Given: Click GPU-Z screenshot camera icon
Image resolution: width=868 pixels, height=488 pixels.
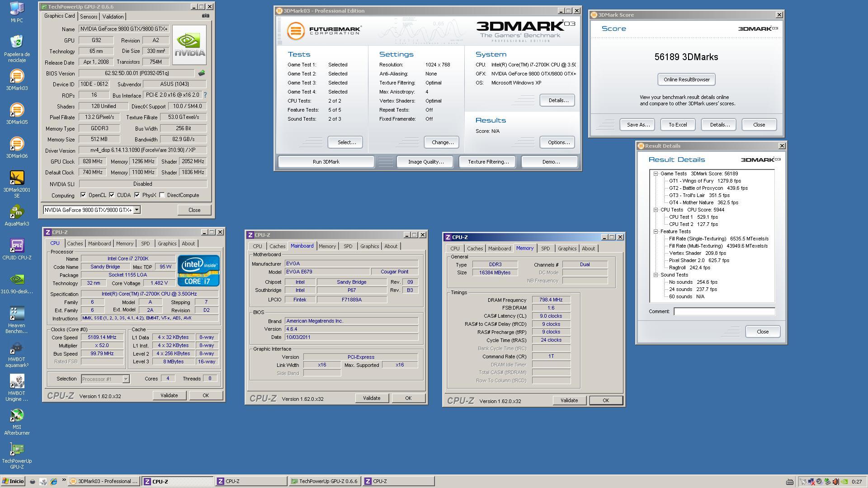Looking at the screenshot, I should coord(206,16).
